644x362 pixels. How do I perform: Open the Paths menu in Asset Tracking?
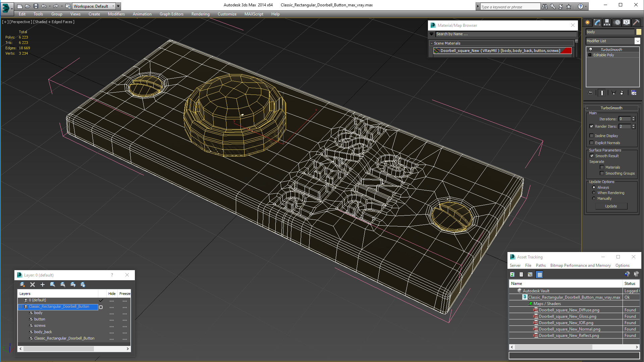click(x=540, y=265)
